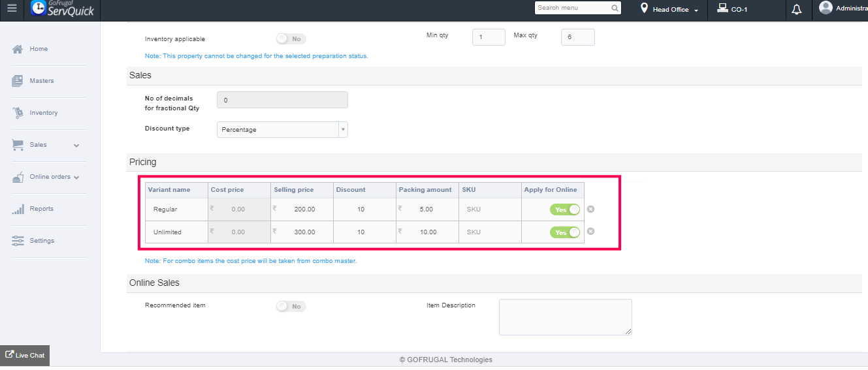Open the hamburger navigation menu
The image size is (868, 370).
click(x=12, y=9)
